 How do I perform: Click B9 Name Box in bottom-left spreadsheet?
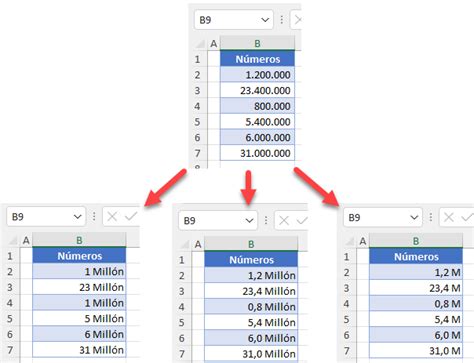point(46,217)
